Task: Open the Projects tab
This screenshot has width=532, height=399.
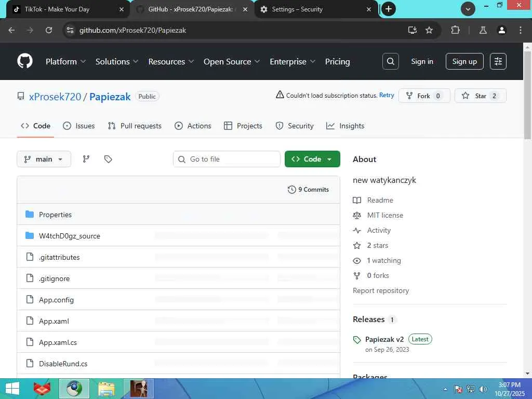Action: coord(243,126)
